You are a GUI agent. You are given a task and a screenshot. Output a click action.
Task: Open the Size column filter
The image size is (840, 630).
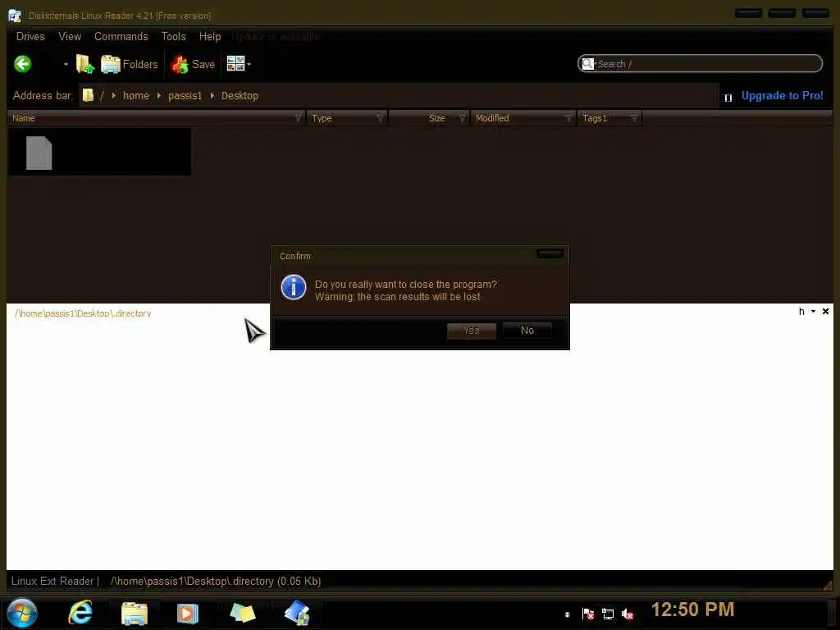point(462,118)
